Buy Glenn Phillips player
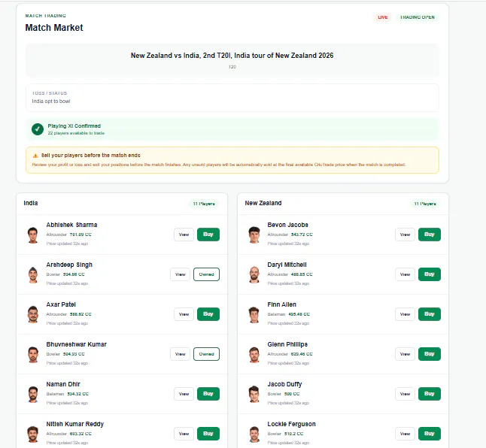486x448 pixels. click(430, 354)
